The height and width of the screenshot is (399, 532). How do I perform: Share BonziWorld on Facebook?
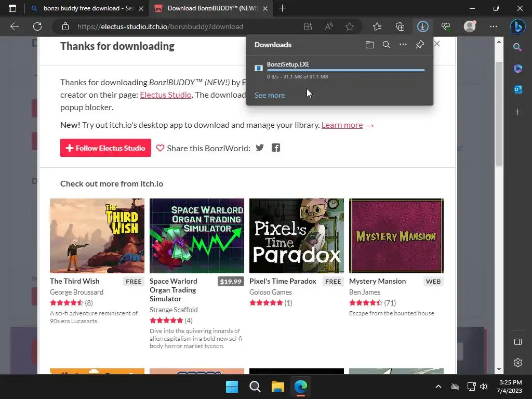276,148
